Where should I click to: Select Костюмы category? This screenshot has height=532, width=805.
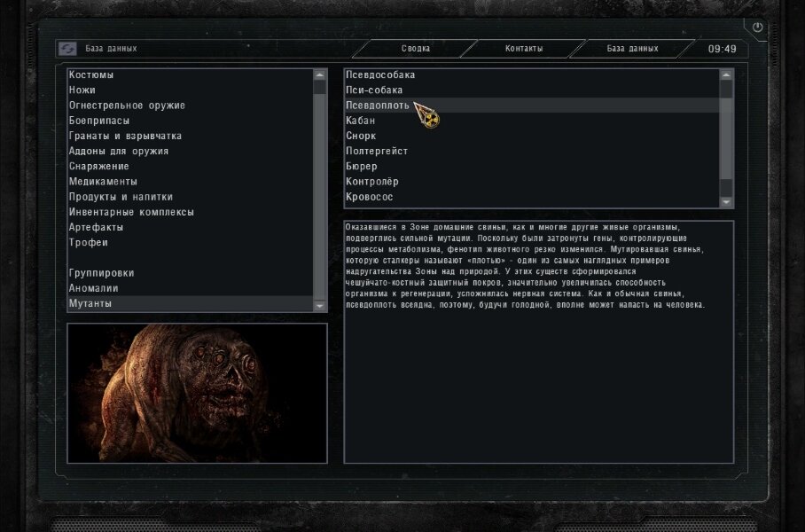[x=190, y=75]
